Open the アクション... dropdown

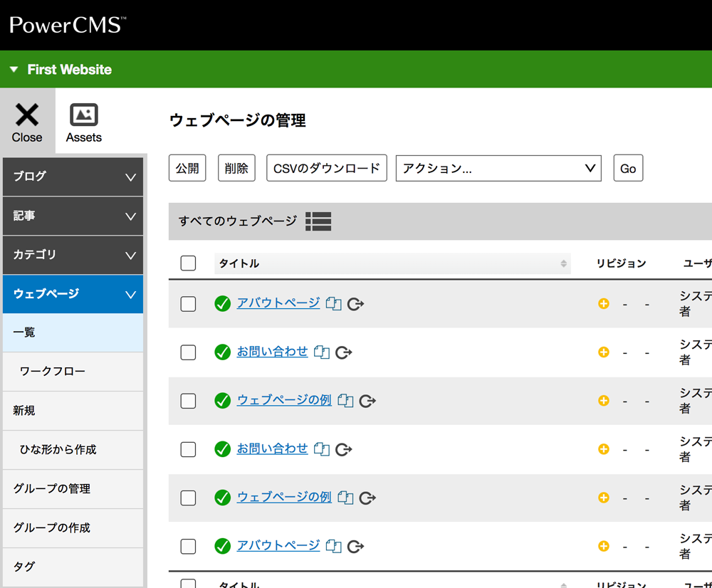point(498,169)
